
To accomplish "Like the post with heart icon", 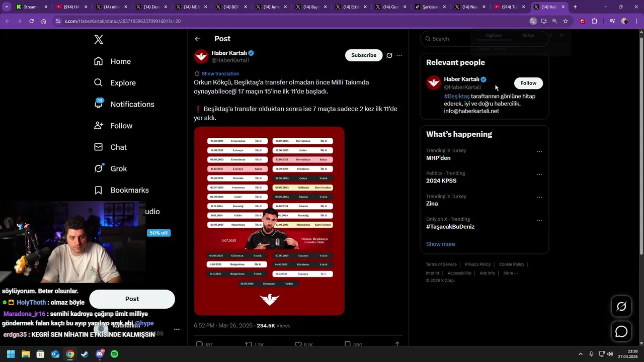I will point(298,345).
